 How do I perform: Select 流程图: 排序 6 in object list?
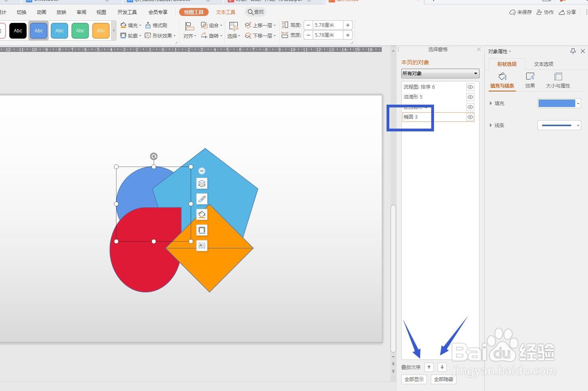pos(434,87)
